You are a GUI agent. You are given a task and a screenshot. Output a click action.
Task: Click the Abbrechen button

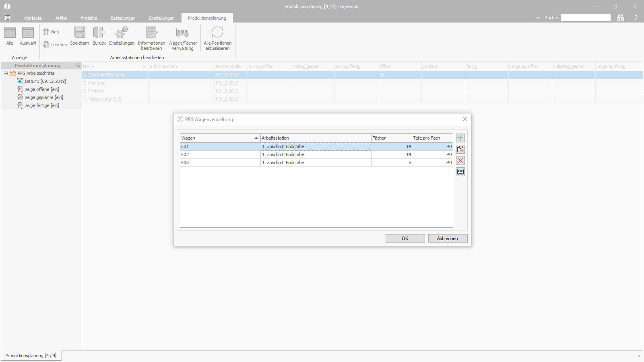pyautogui.click(x=448, y=239)
